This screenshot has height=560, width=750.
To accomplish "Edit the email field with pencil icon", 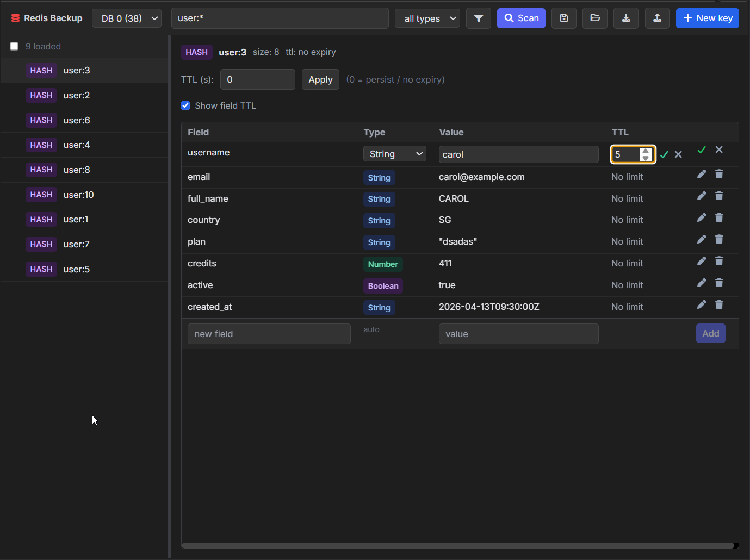I will (x=702, y=174).
